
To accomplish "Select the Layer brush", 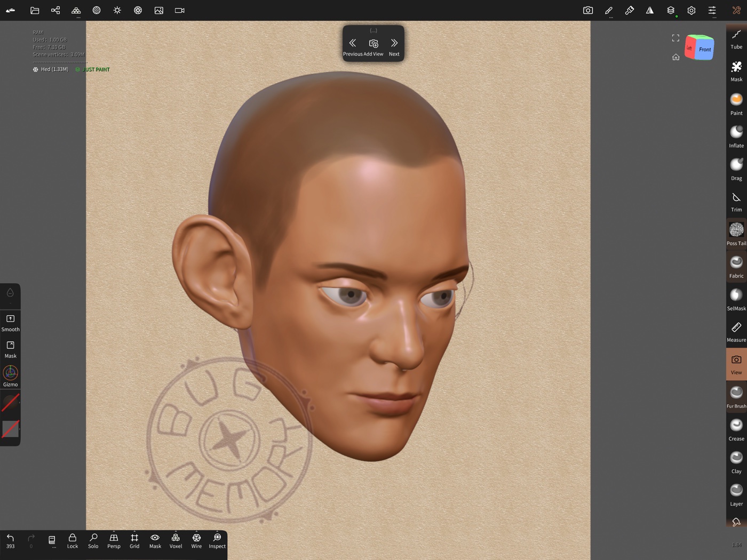I will (736, 494).
